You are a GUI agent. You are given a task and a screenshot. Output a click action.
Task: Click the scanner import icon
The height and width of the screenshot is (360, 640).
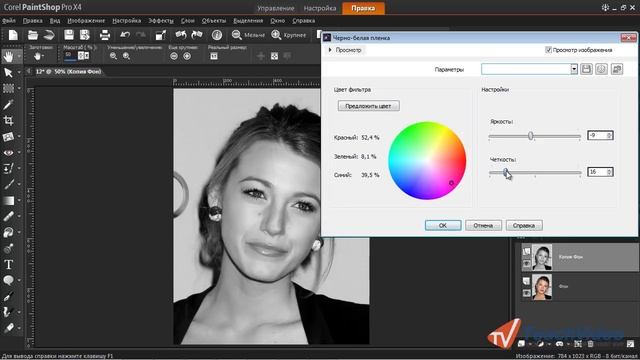49,36
